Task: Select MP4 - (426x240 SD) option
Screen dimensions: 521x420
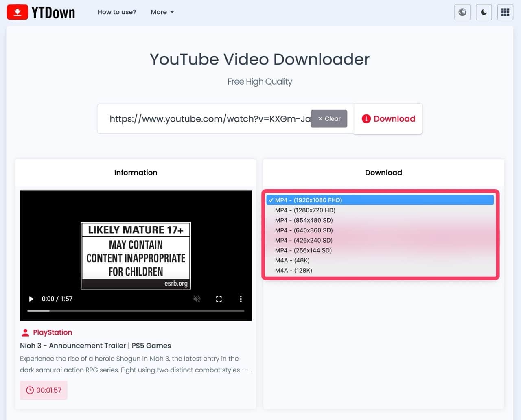Action: point(380,240)
